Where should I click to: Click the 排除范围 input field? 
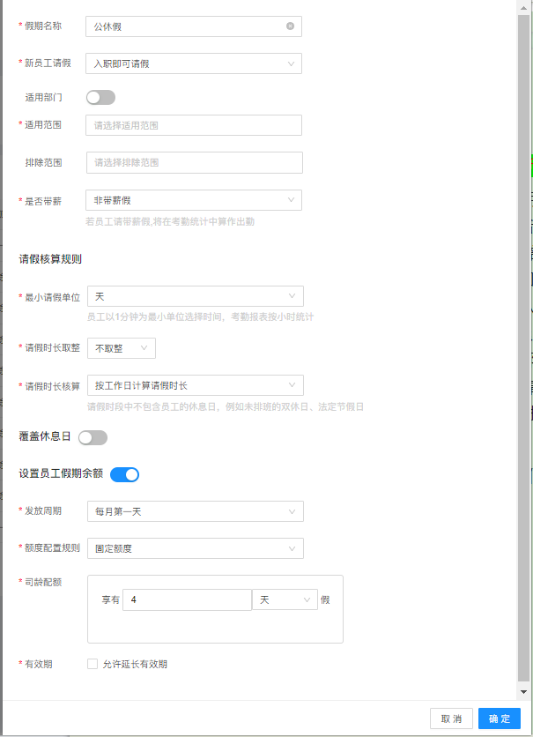click(x=195, y=163)
